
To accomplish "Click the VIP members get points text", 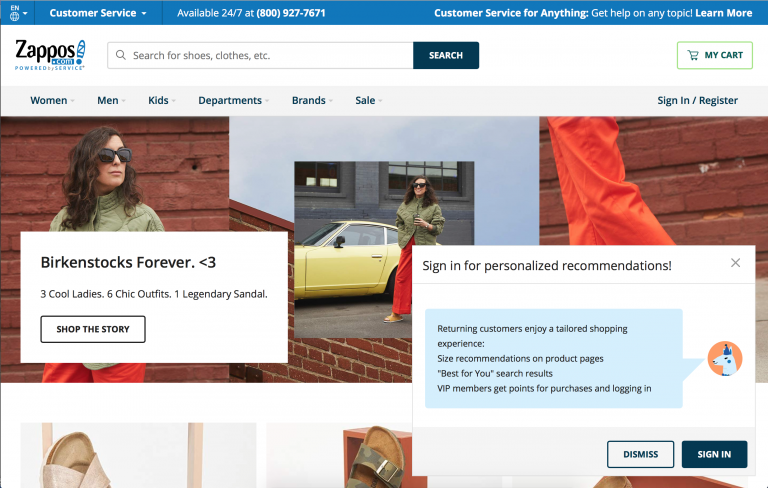I will tap(544, 389).
